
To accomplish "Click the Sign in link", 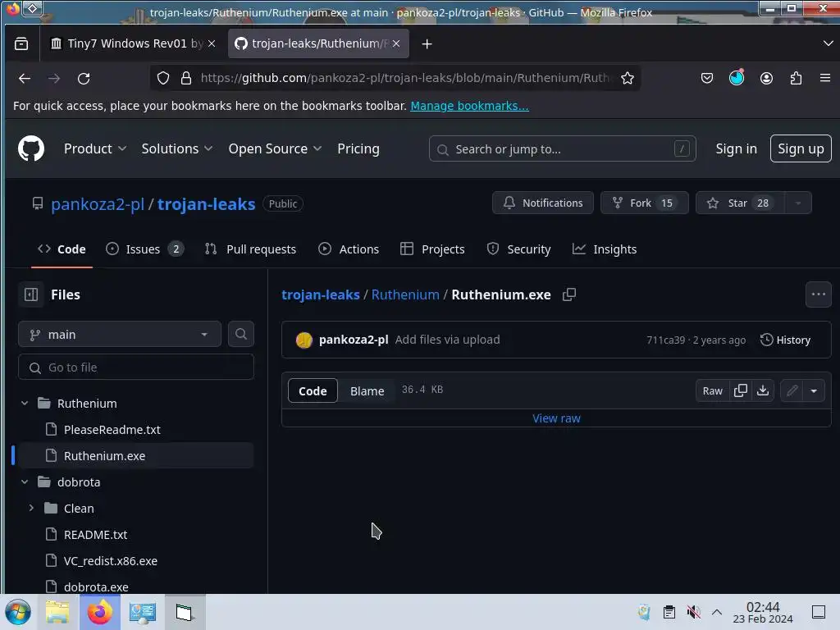I will coord(736,148).
